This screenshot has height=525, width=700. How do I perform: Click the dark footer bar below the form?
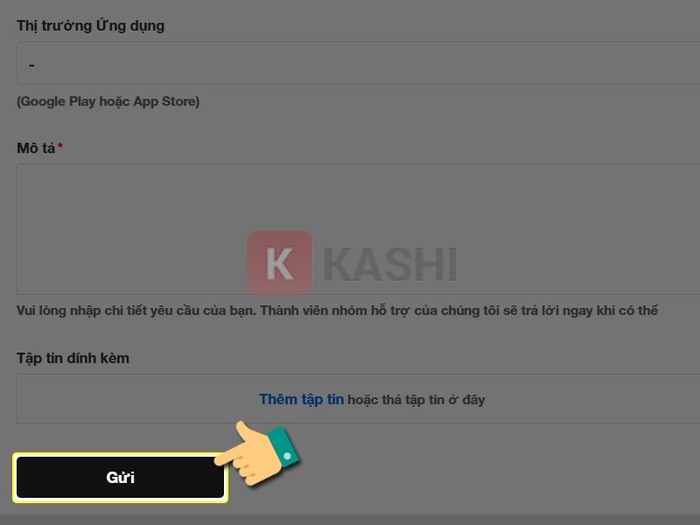point(350,520)
